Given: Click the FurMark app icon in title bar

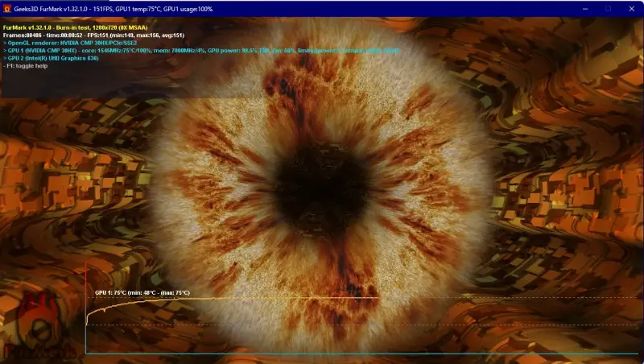Looking at the screenshot, I should click(x=7, y=9).
